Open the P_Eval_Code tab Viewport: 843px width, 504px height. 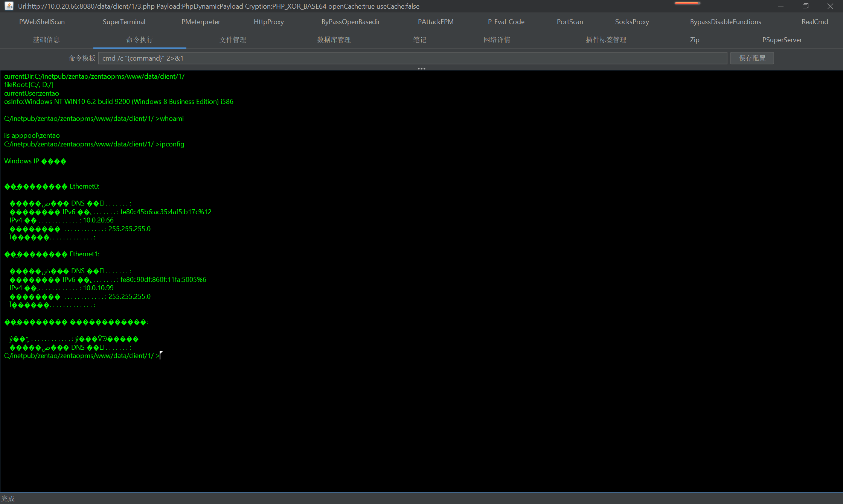[506, 22]
